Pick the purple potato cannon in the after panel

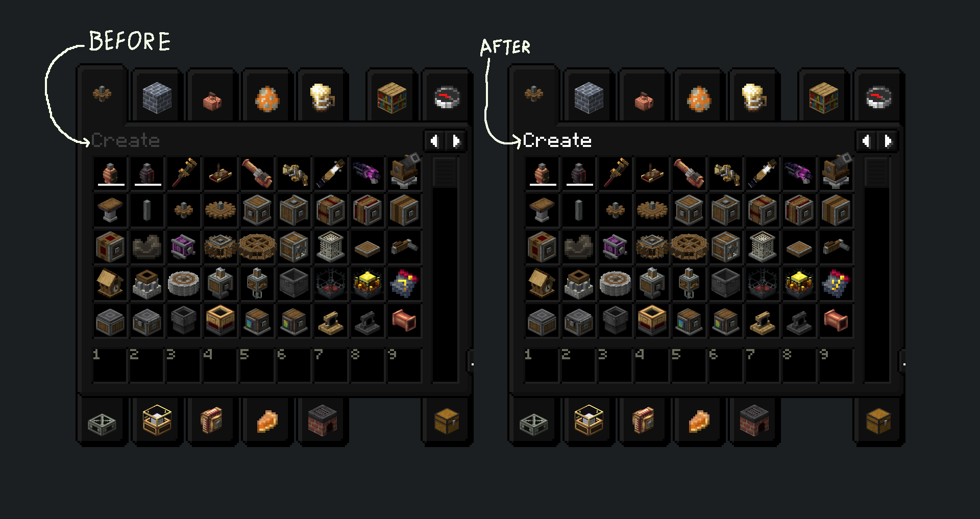coord(799,173)
